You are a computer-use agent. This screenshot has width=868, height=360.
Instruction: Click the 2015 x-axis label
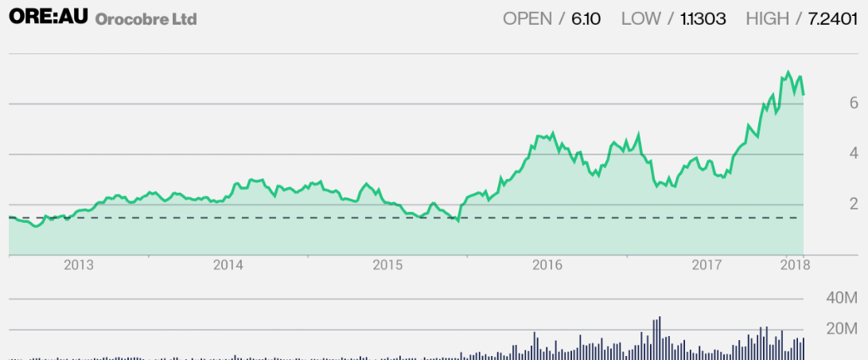tap(387, 265)
